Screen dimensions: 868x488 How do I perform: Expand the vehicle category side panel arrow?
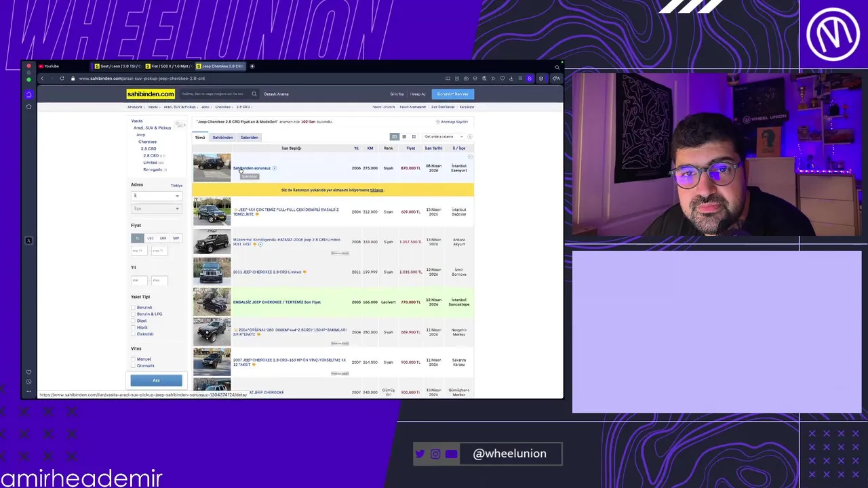pyautogui.click(x=180, y=125)
